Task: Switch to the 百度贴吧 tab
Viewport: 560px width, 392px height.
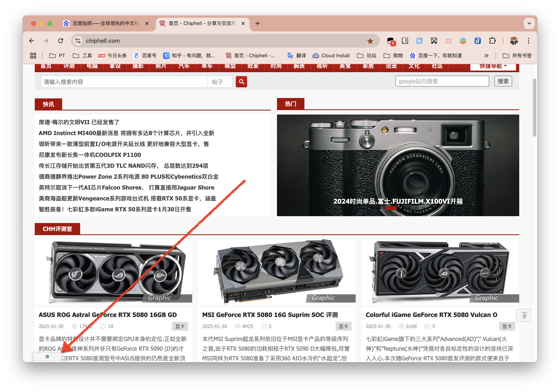Action: click(106, 23)
